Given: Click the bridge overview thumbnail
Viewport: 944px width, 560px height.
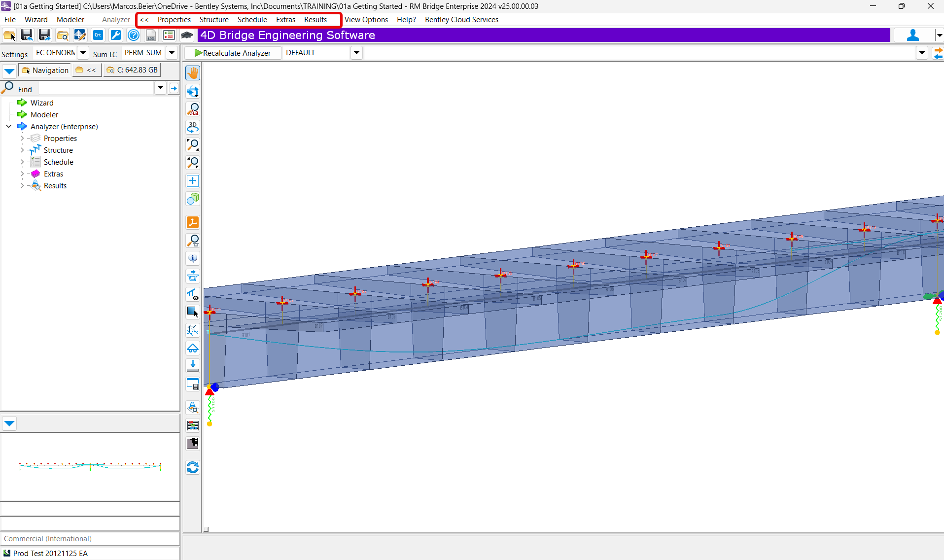Looking at the screenshot, I should click(x=90, y=466).
